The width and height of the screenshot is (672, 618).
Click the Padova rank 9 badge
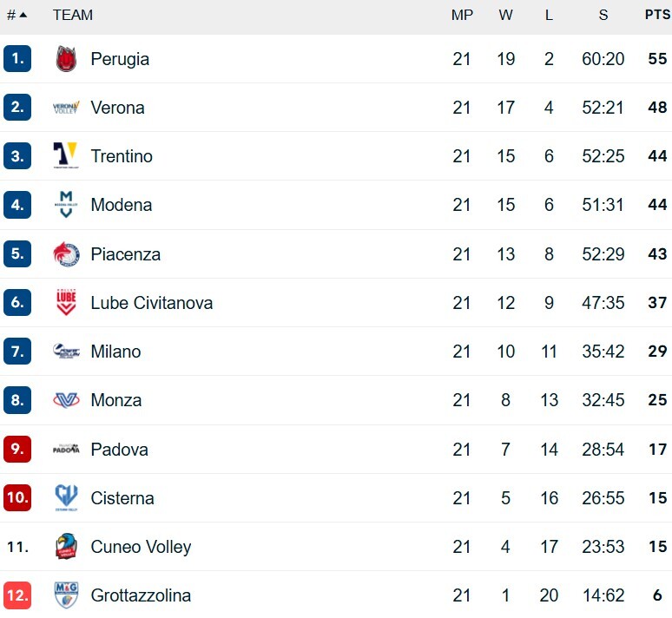click(x=17, y=450)
